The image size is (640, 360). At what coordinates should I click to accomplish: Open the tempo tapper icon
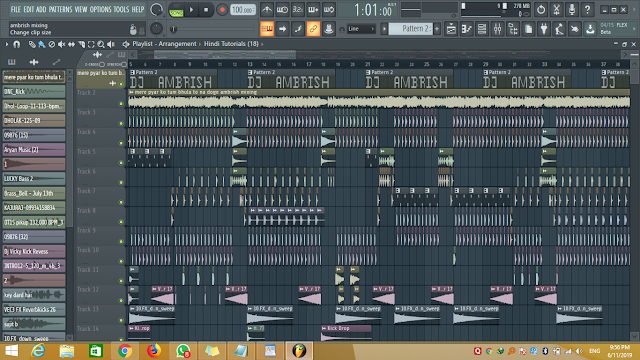tap(559, 29)
